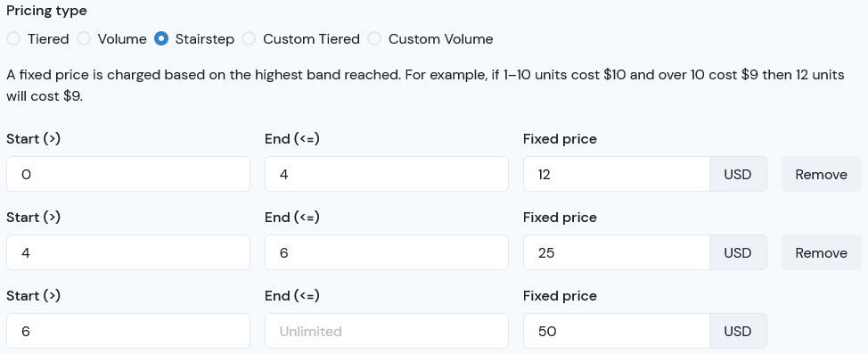This screenshot has height=354, width=868.
Task: Edit second band End field containing 6
Action: click(x=387, y=252)
